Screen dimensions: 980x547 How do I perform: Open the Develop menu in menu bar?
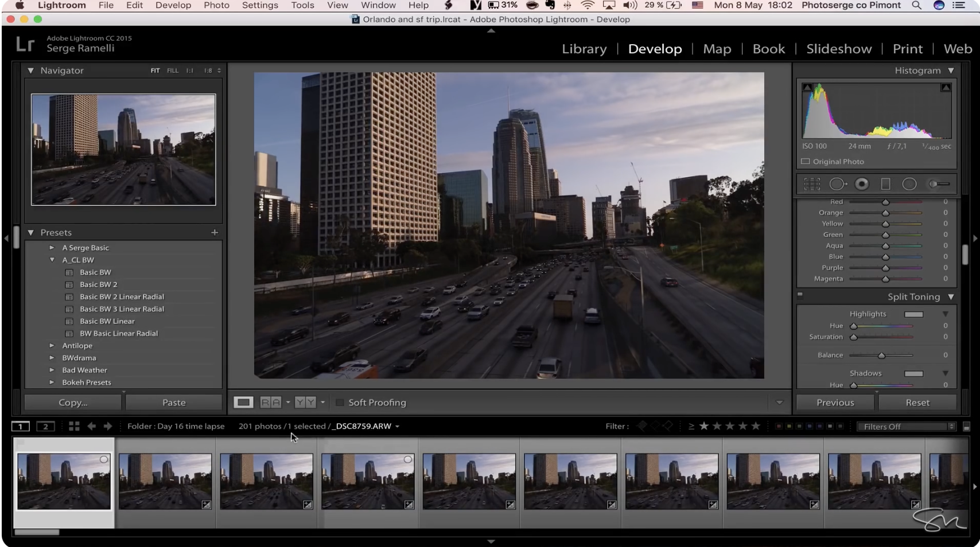(x=173, y=5)
